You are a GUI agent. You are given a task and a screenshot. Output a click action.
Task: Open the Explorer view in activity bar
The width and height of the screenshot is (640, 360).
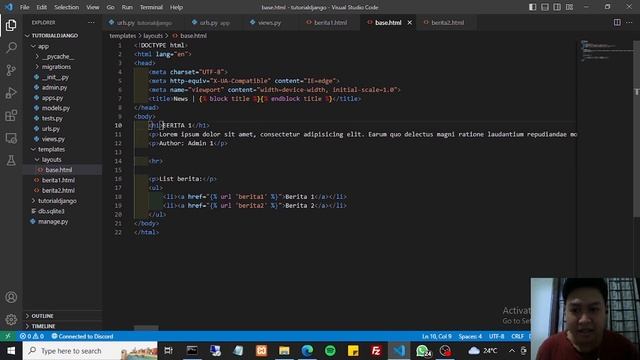(11, 25)
